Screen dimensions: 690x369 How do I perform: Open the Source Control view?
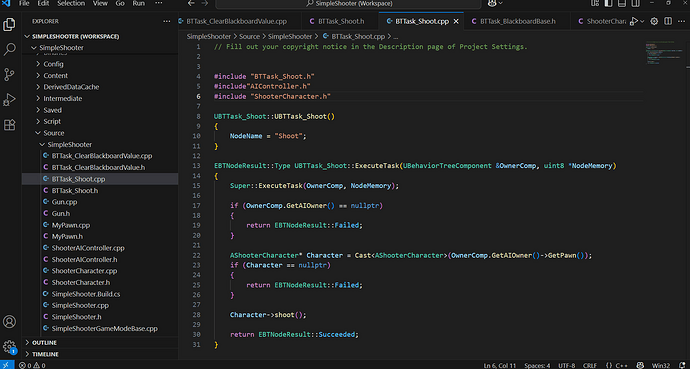click(x=9, y=74)
